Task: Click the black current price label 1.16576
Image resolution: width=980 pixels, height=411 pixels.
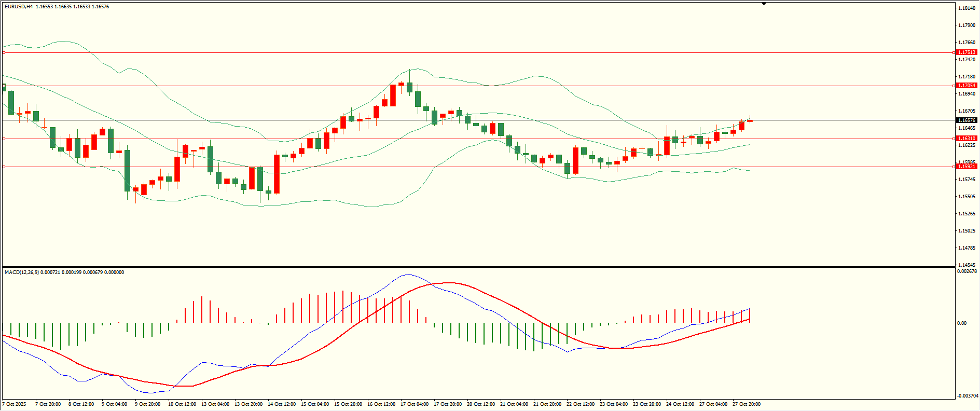Action: pyautogui.click(x=967, y=120)
